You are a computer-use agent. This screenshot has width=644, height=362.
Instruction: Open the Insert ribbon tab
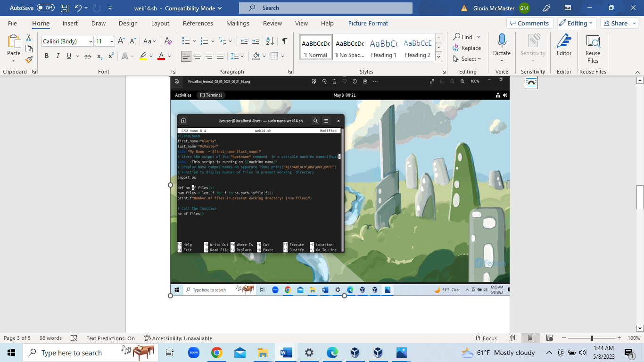coord(70,23)
